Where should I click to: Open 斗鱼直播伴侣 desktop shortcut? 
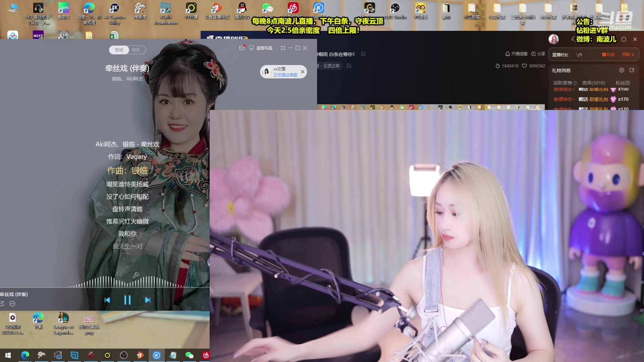tap(217, 11)
